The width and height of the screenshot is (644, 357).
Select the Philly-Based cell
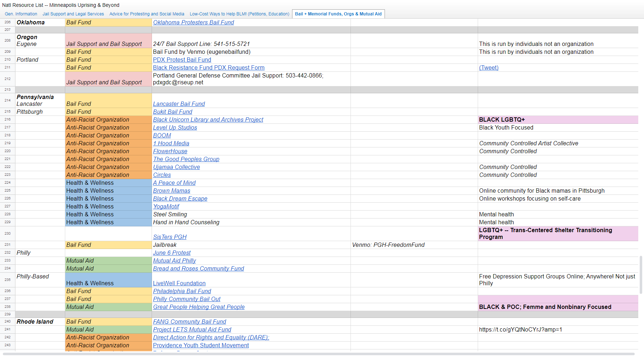40,280
